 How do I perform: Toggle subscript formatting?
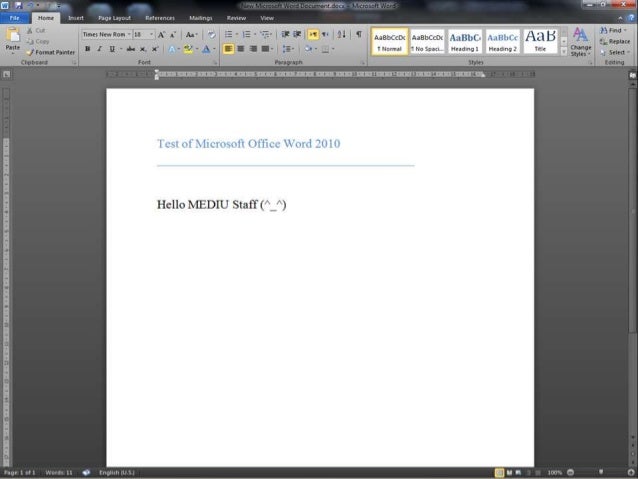click(x=143, y=49)
